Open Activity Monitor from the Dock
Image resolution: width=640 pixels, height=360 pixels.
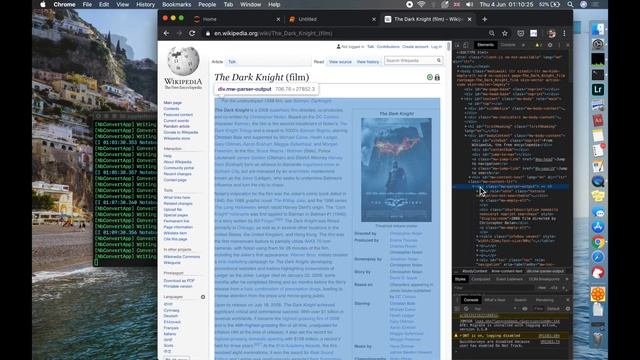(598, 59)
